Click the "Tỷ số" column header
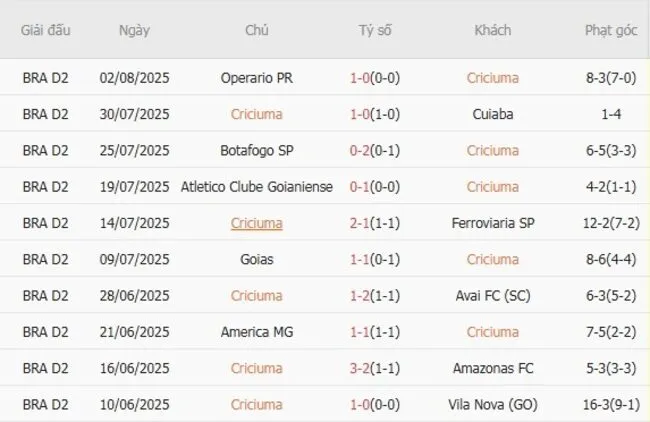 [375, 31]
